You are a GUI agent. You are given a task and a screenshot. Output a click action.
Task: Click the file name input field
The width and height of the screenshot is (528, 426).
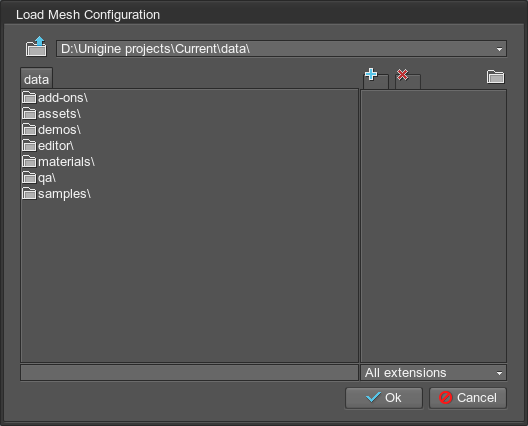pyautogui.click(x=189, y=373)
